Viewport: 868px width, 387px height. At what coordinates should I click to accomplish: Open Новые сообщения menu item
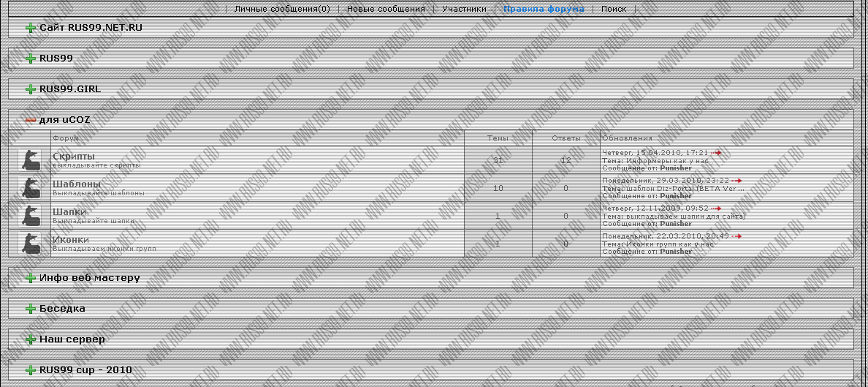(385, 9)
